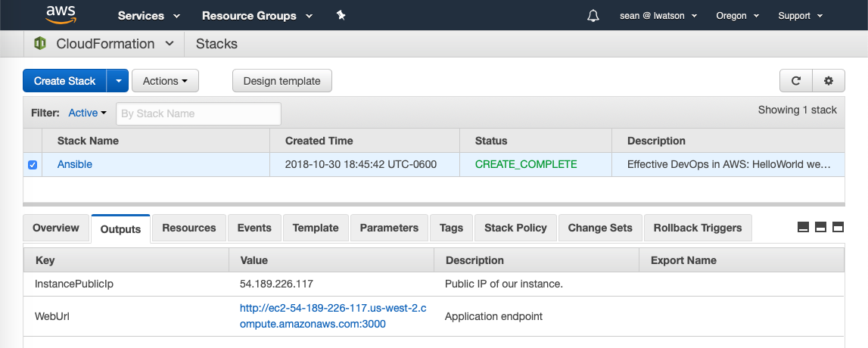Click the 'Application endpoint' description
Viewport: 868px width, 348px height.
tap(494, 316)
